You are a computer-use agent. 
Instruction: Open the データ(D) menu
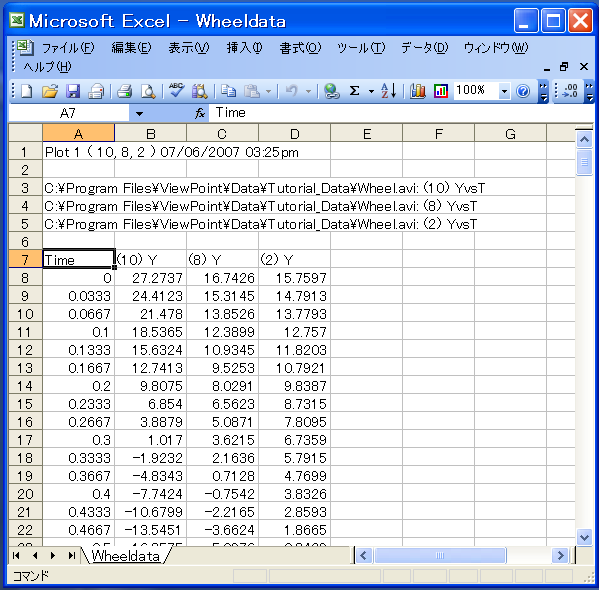point(424,48)
